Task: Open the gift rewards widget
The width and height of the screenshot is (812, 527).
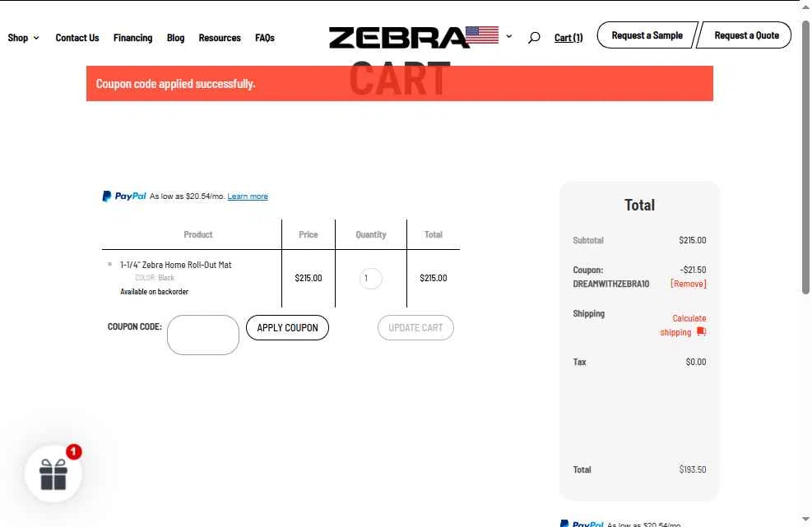Action: coord(53,474)
